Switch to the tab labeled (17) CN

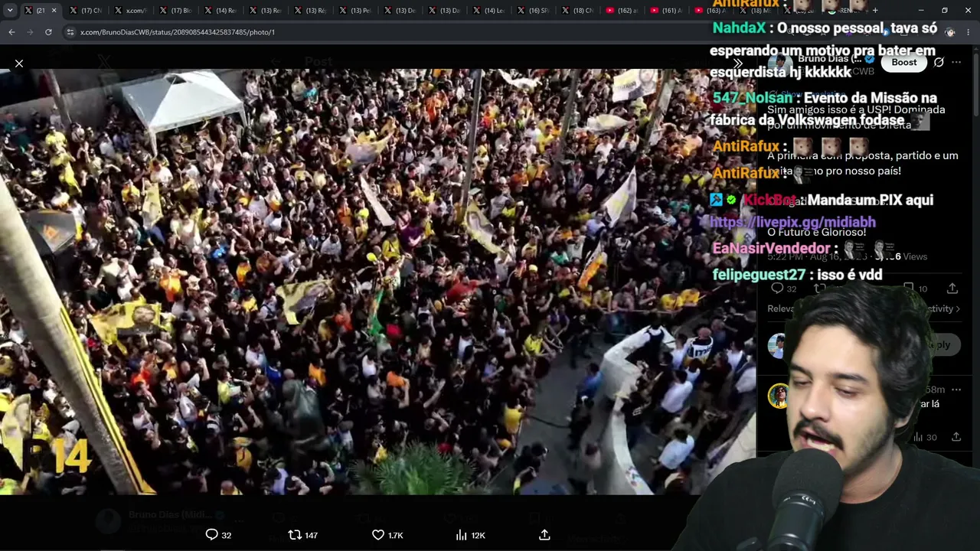pos(86,11)
